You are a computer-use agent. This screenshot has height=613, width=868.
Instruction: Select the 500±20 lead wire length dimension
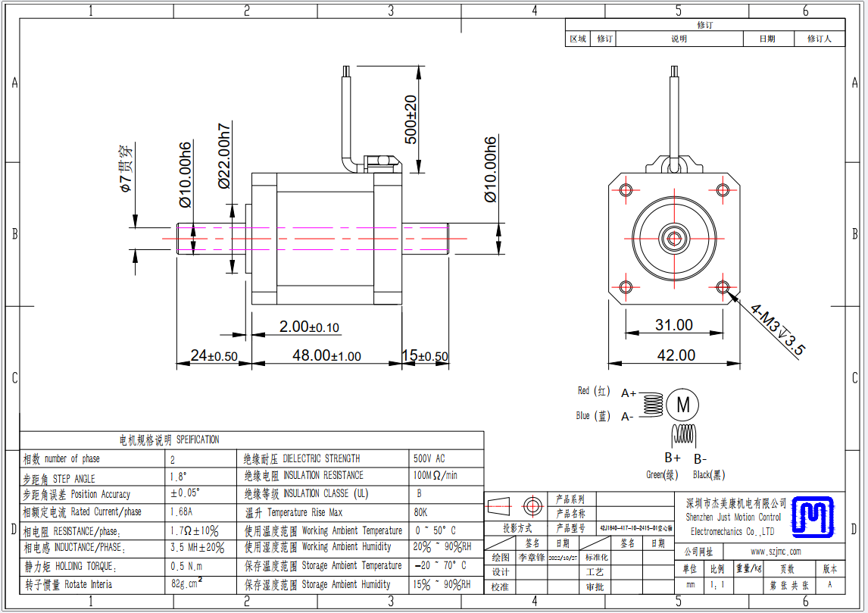(410, 120)
